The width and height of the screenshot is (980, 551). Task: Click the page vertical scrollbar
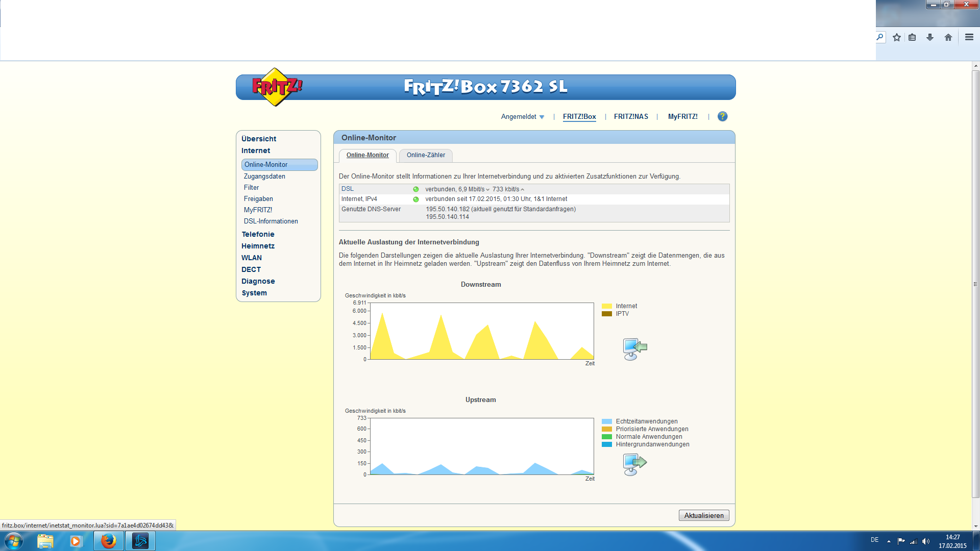point(975,284)
